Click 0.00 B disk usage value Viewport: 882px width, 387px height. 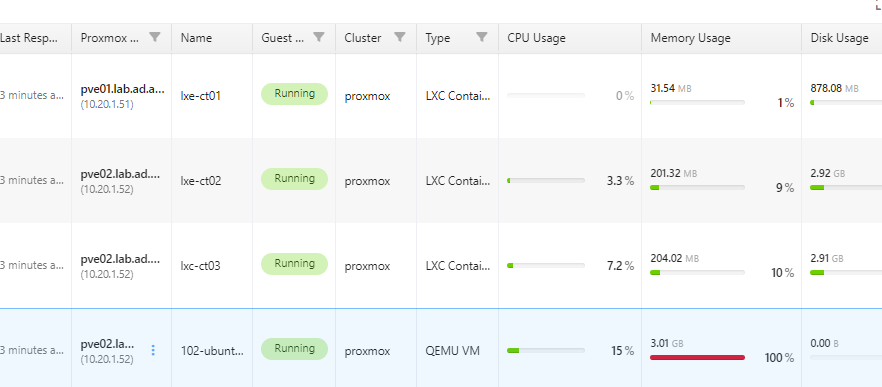[x=824, y=343]
